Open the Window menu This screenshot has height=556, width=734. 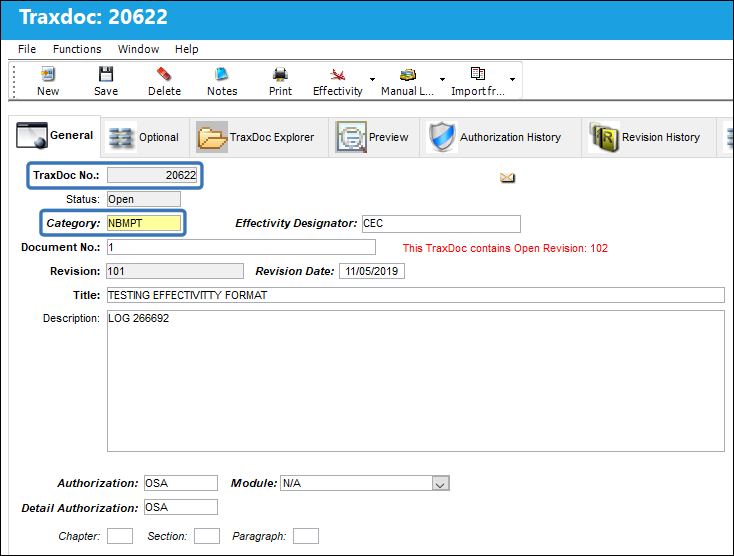click(x=138, y=49)
